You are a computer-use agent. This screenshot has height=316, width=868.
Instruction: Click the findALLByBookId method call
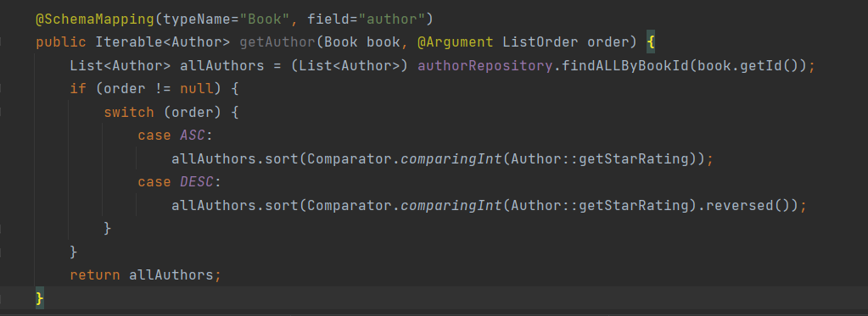pyautogui.click(x=625, y=66)
